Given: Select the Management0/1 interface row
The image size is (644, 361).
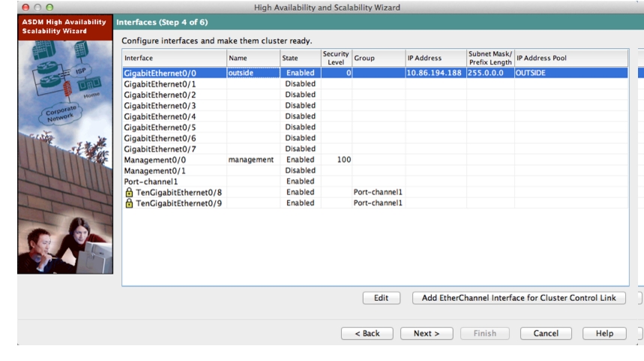Looking at the screenshot, I should [375, 170].
